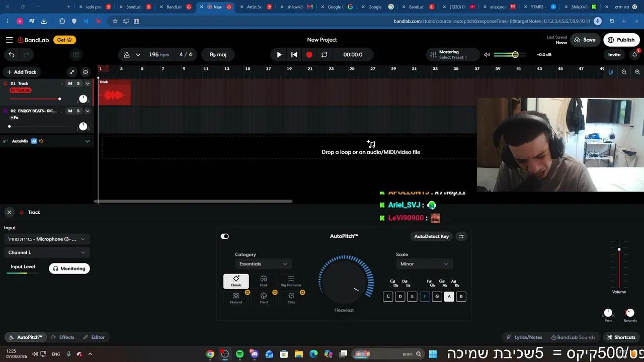Click the Invite button
Image resolution: width=644 pixels, height=362 pixels.
[614, 55]
